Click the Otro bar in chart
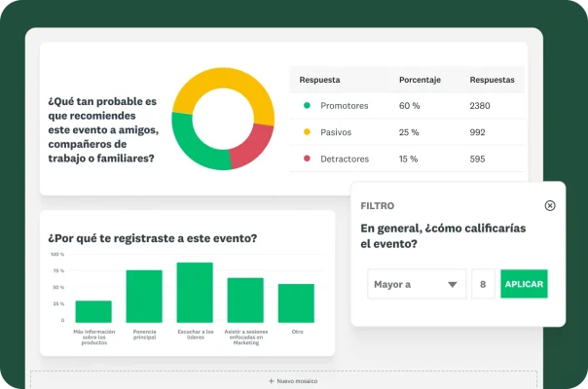Image resolution: width=588 pixels, height=389 pixels. 296,303
